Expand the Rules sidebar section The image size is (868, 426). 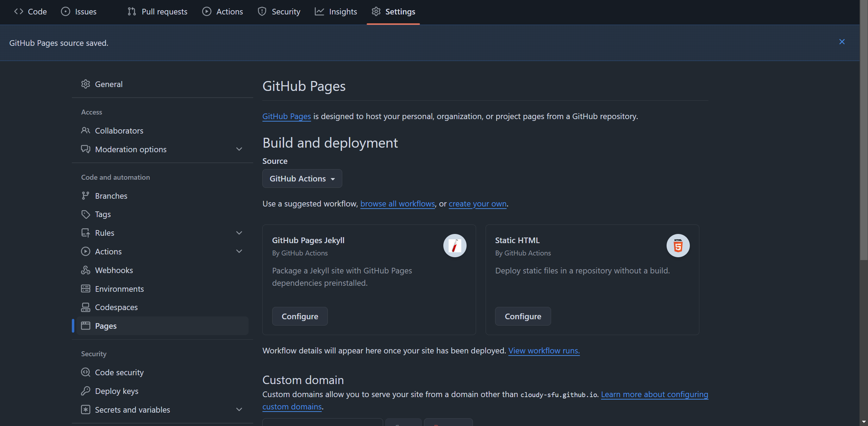[x=239, y=233]
